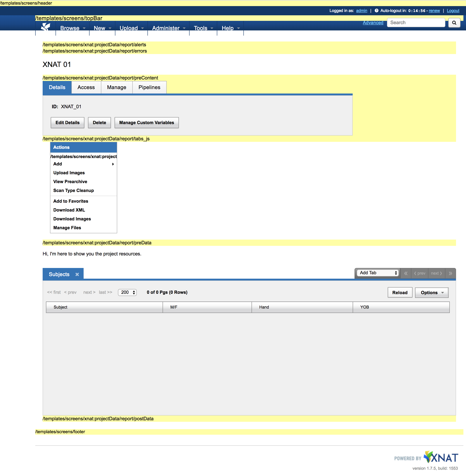Click the Edit Details button
The height and width of the screenshot is (476, 466).
(67, 122)
